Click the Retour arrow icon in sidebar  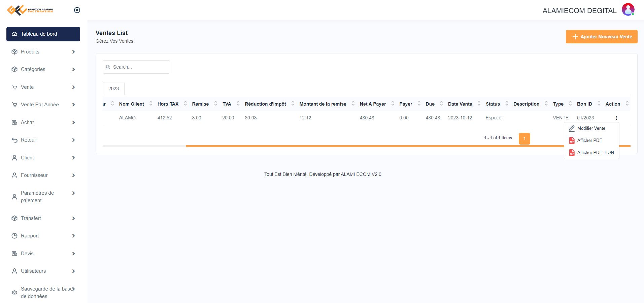[x=14, y=140]
